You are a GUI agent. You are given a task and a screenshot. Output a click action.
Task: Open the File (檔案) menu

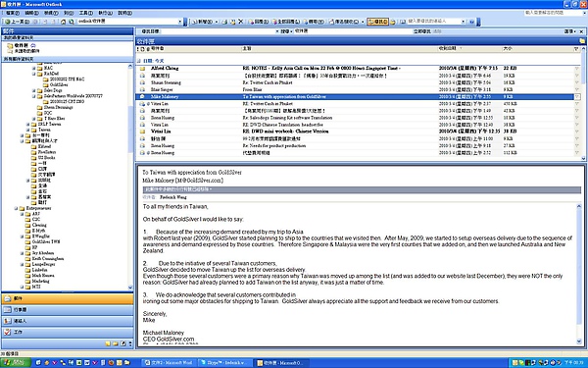tap(13, 13)
